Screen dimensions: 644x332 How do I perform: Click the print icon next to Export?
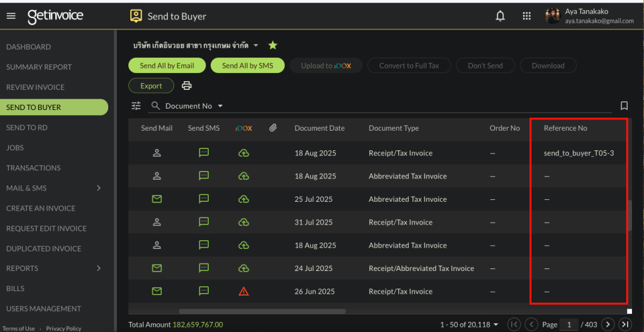tap(187, 86)
